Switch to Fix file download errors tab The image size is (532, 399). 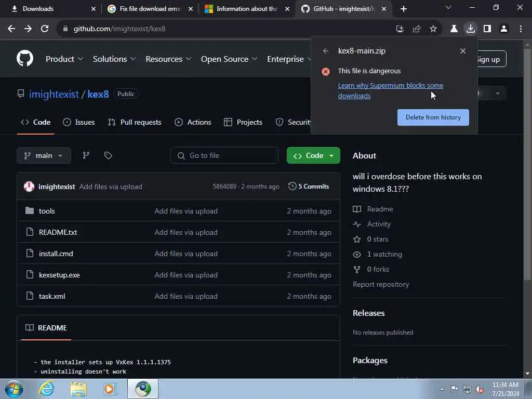tap(150, 9)
